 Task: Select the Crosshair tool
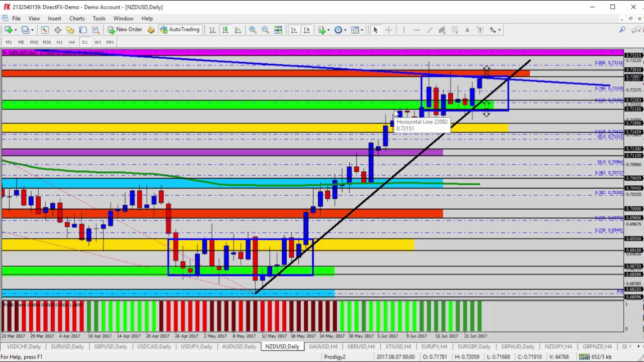(x=388, y=30)
